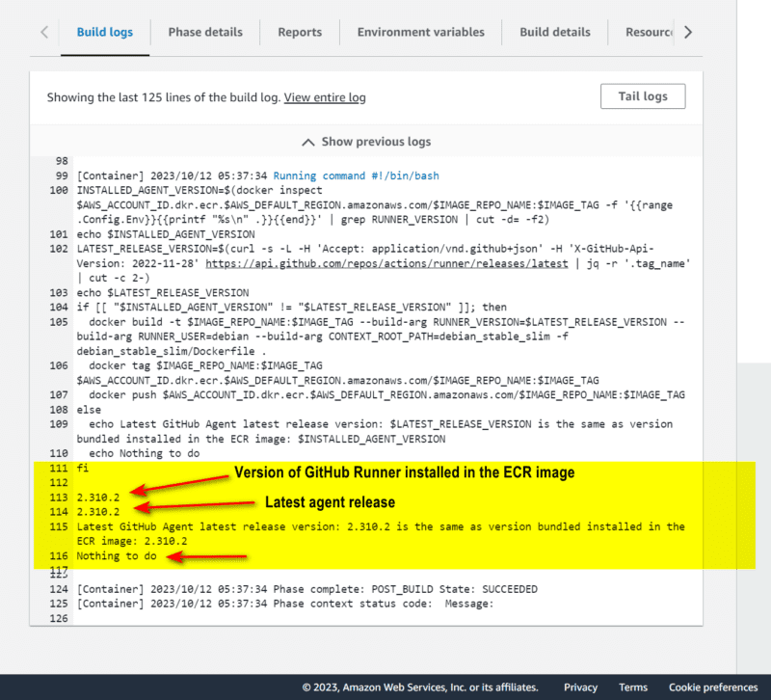
Task: Open the View entire log link
Action: coord(325,97)
